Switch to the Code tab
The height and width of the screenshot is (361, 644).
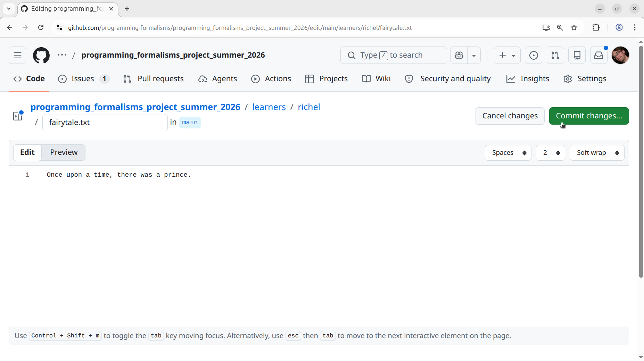click(x=29, y=79)
